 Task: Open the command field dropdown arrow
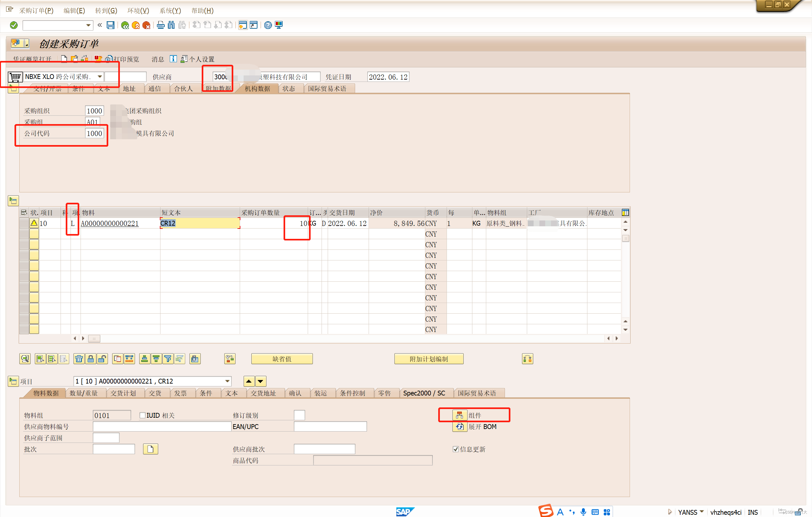coord(88,25)
